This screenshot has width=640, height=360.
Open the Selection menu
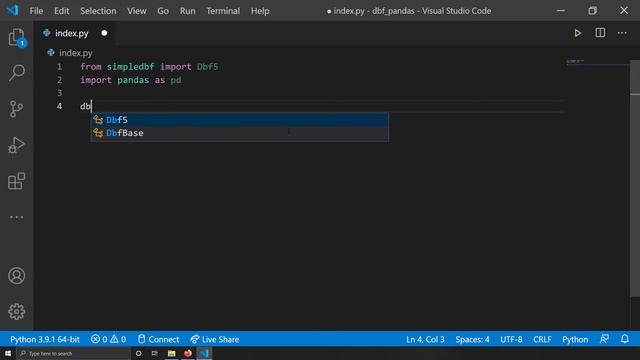98,11
